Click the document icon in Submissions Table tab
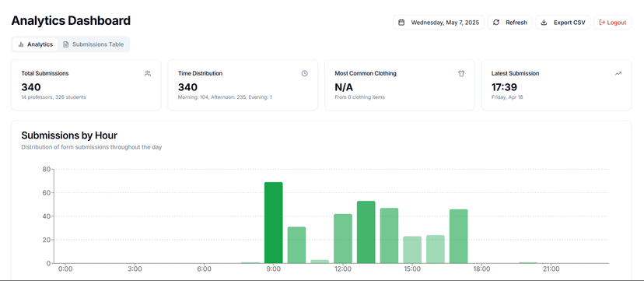The width and height of the screenshot is (644, 281). tap(65, 44)
